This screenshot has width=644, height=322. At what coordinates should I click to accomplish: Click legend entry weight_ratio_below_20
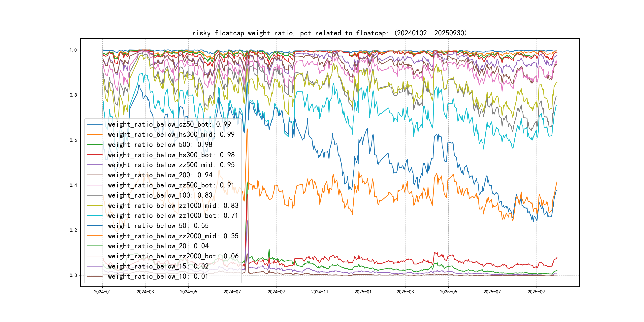158,246
